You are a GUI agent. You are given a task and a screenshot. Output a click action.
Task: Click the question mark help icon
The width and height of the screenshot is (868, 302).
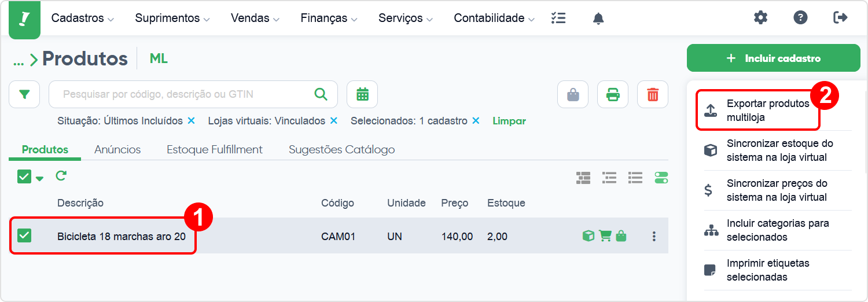pos(800,17)
